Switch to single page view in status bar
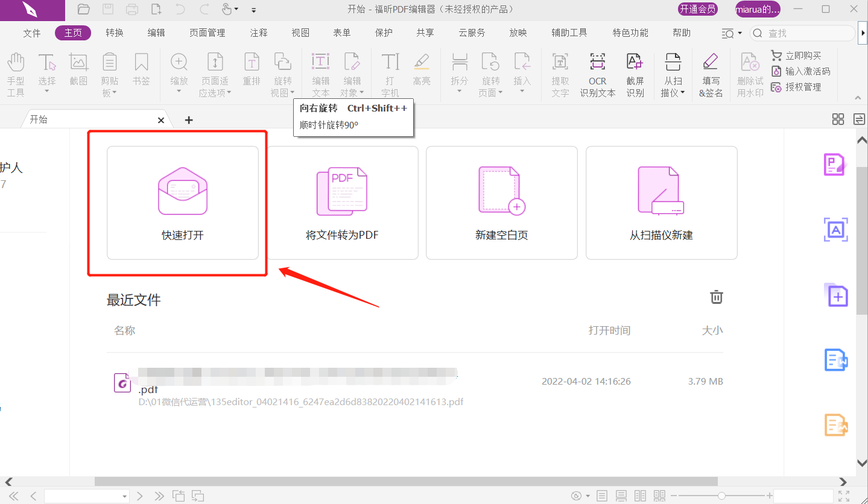 pyautogui.click(x=601, y=496)
